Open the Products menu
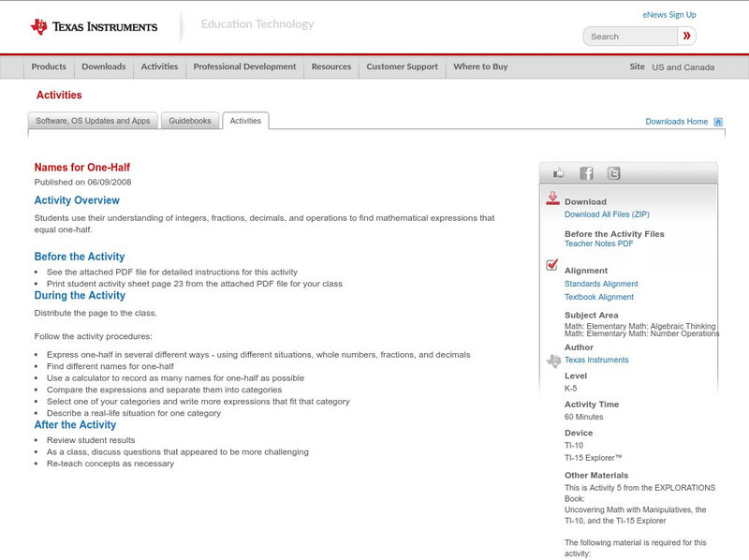The height and width of the screenshot is (560, 749). point(49,67)
